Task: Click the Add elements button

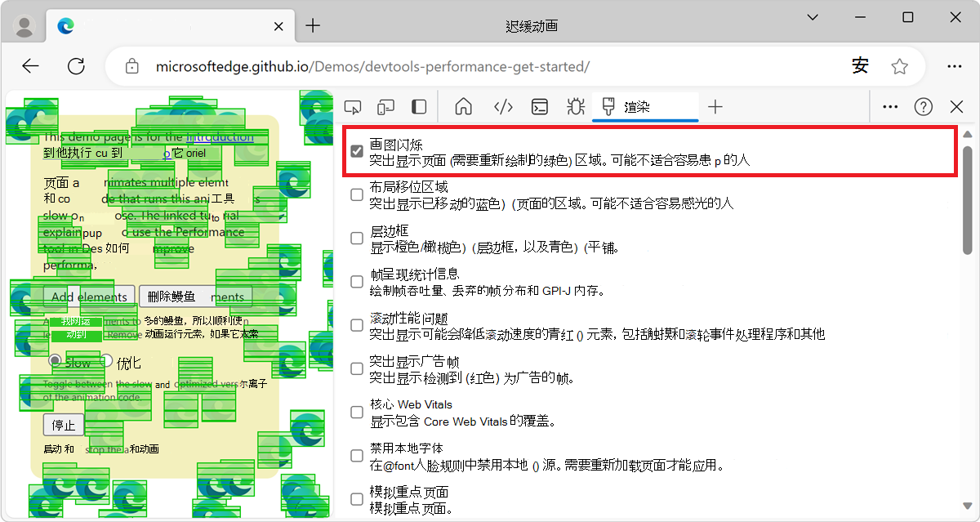Action: (90, 296)
